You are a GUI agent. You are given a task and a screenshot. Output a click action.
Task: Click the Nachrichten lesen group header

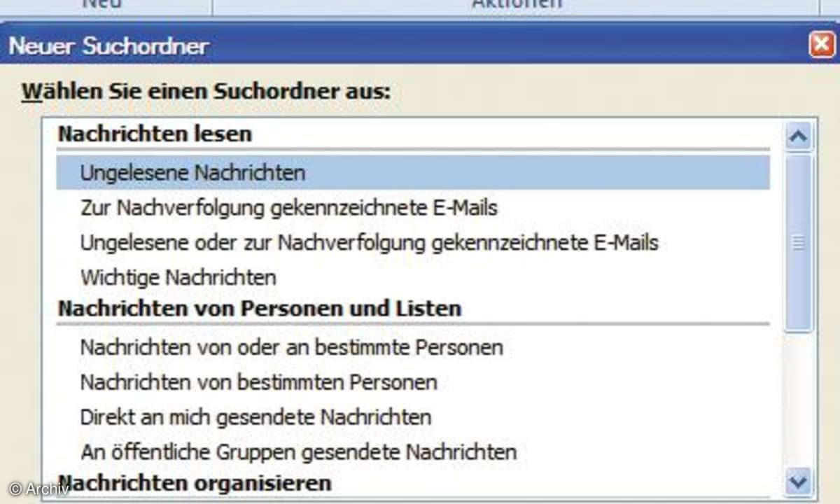(x=155, y=134)
